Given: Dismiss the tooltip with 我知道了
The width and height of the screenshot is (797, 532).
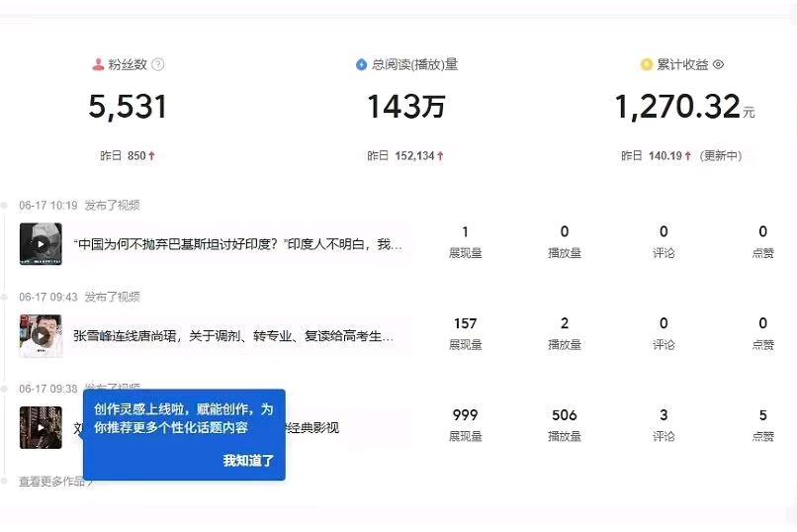Looking at the screenshot, I should (248, 461).
